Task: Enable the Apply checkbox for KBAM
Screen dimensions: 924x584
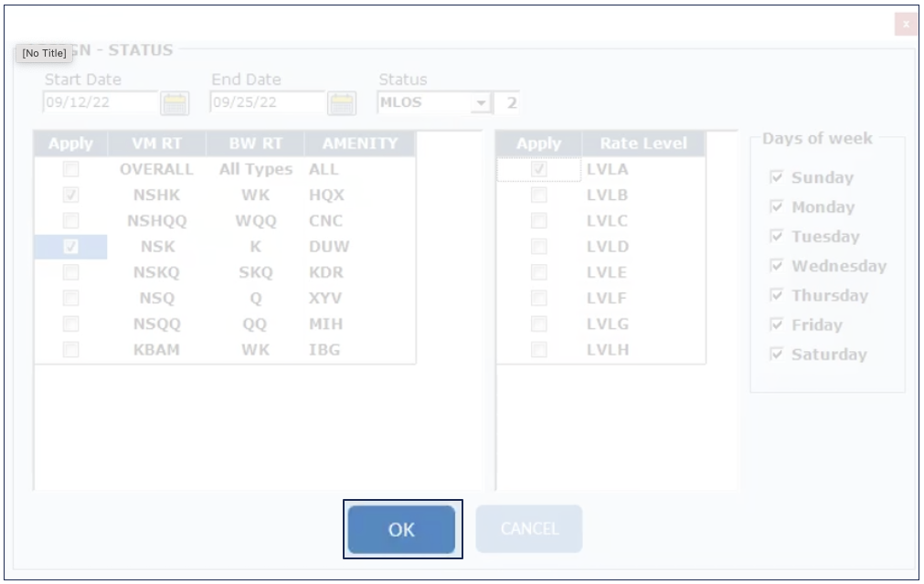Action: 70,349
